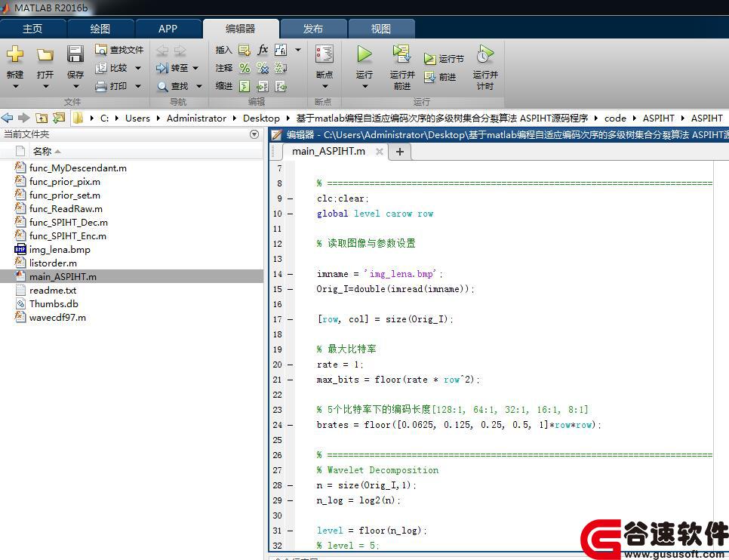Click the 比较 (Compare) button
Image resolution: width=729 pixels, height=560 pixels.
(x=112, y=68)
